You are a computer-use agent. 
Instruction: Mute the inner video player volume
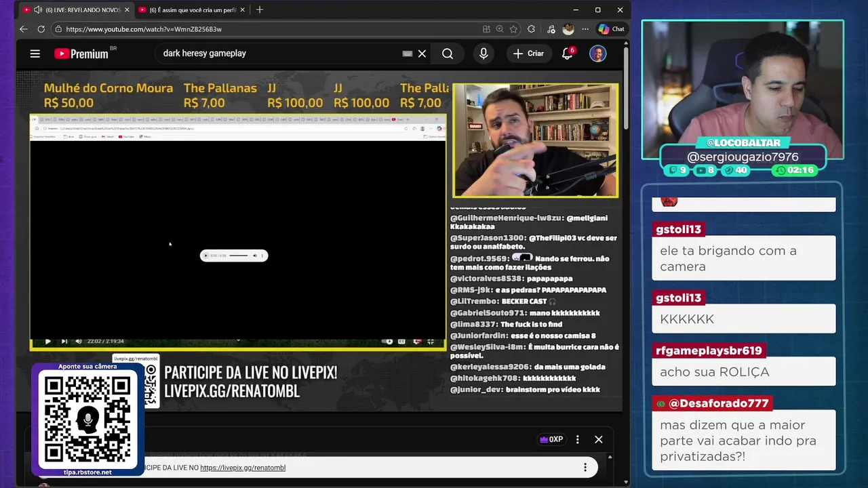pyautogui.click(x=79, y=342)
